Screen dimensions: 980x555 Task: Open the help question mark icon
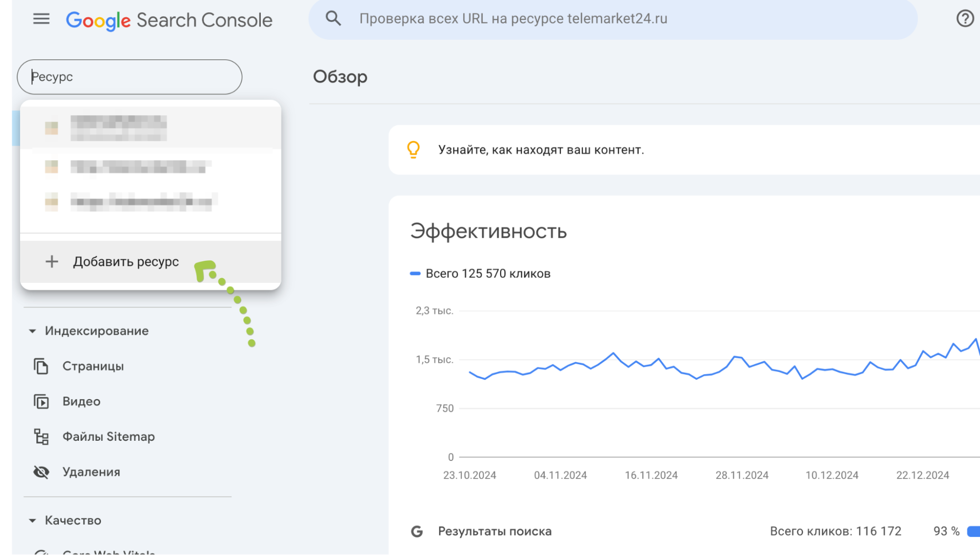click(x=965, y=19)
